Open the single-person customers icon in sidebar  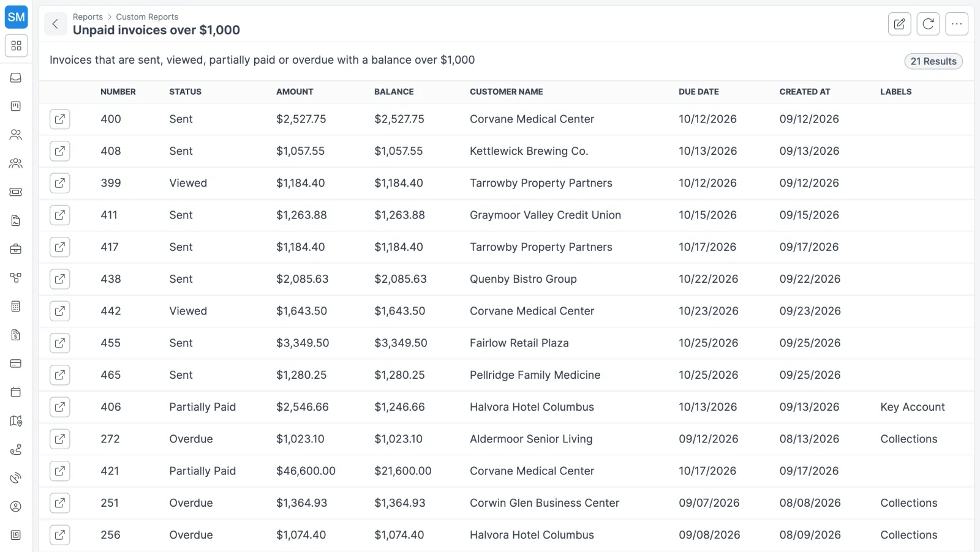pyautogui.click(x=16, y=135)
